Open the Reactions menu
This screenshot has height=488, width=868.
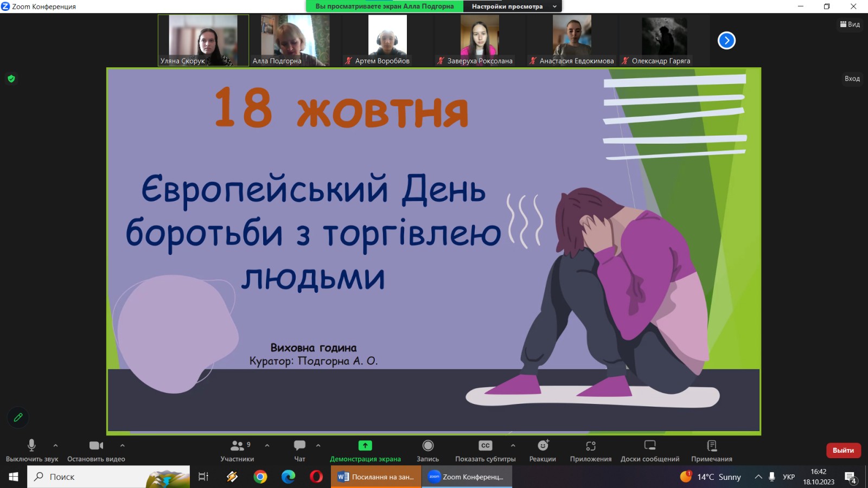tap(542, 450)
